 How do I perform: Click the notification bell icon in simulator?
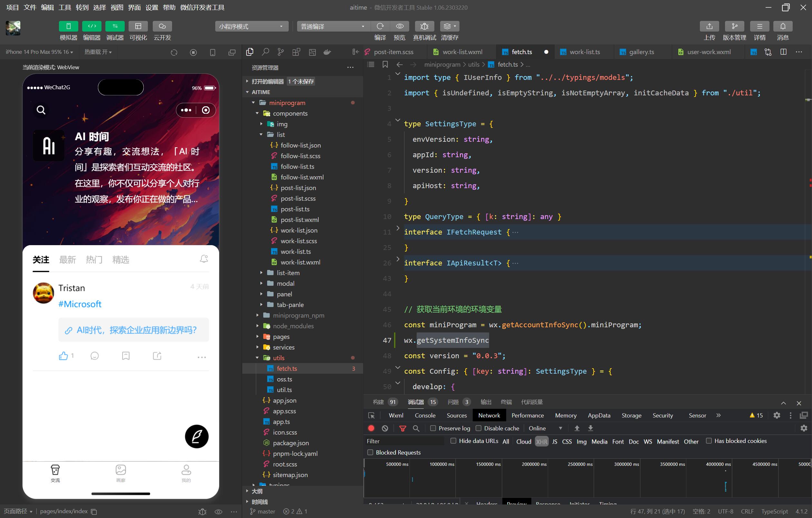[x=204, y=259]
